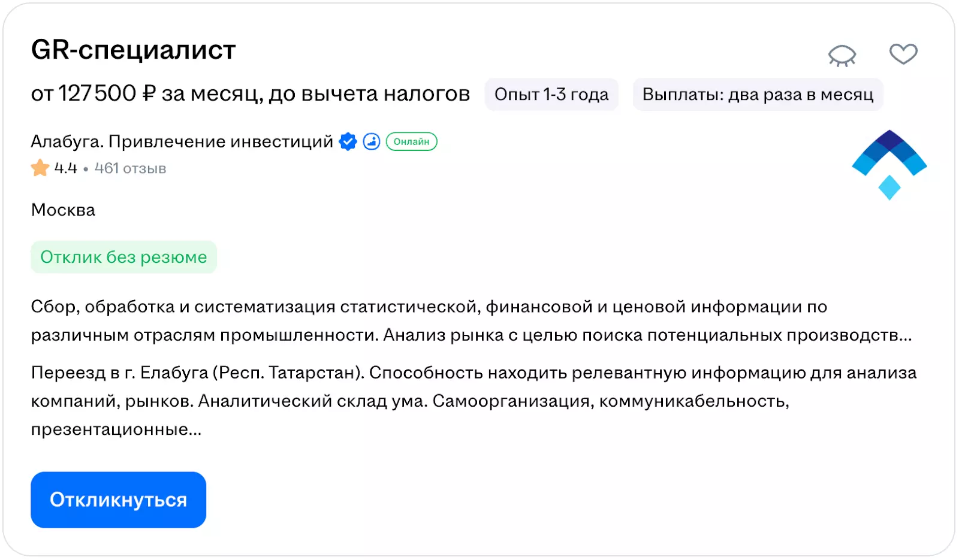Click the round blue employer badge icon

(372, 142)
